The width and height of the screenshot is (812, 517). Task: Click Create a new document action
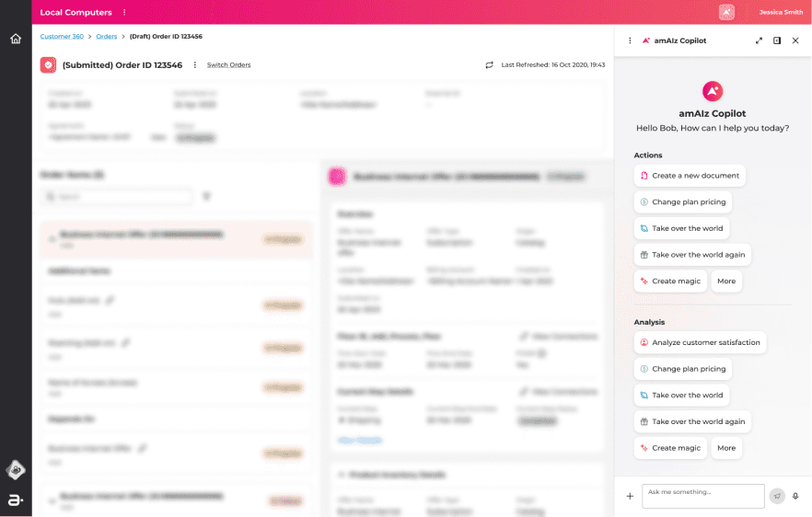pos(690,176)
